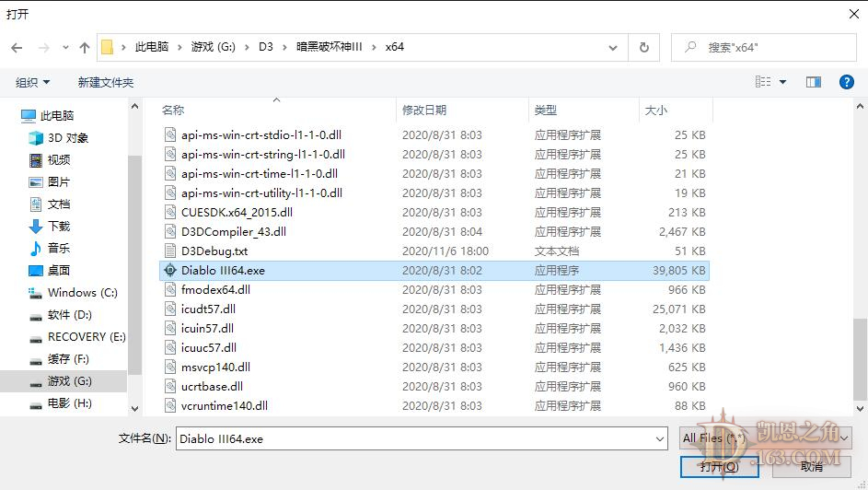Select D3Debug.txt text document
868x490 pixels.
434,251
